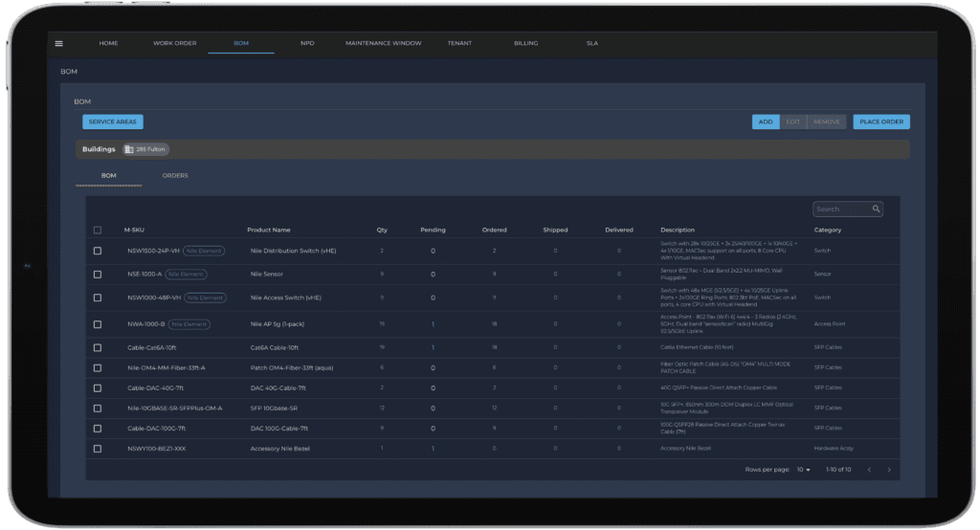Switch to the Work Order tab
Viewport: 980px width, 530px height.
(173, 43)
